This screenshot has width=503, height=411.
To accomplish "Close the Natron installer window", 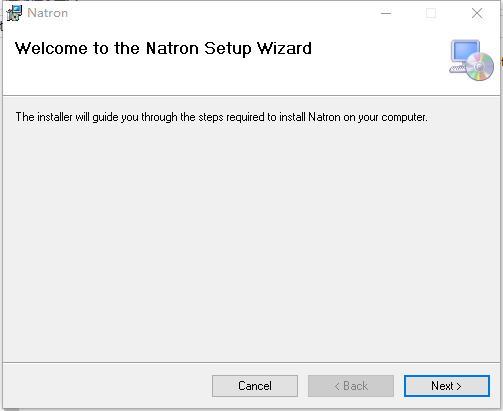I will pyautogui.click(x=477, y=13).
